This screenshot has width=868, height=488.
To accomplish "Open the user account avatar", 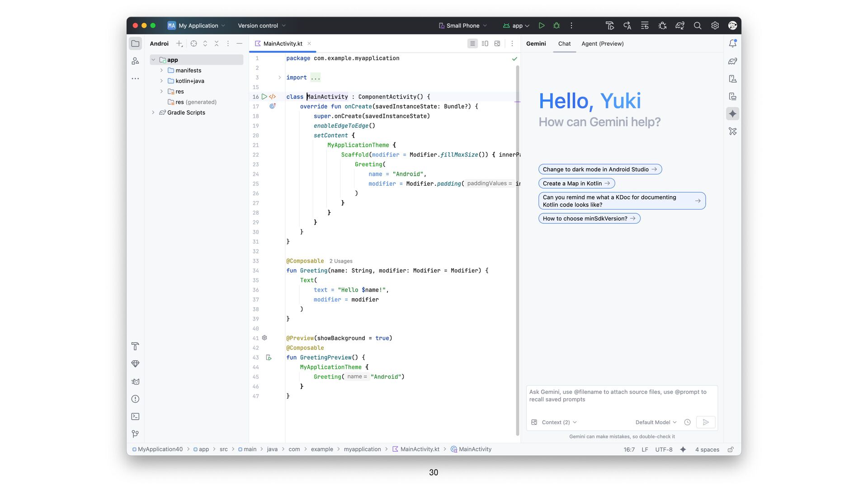I will click(732, 26).
